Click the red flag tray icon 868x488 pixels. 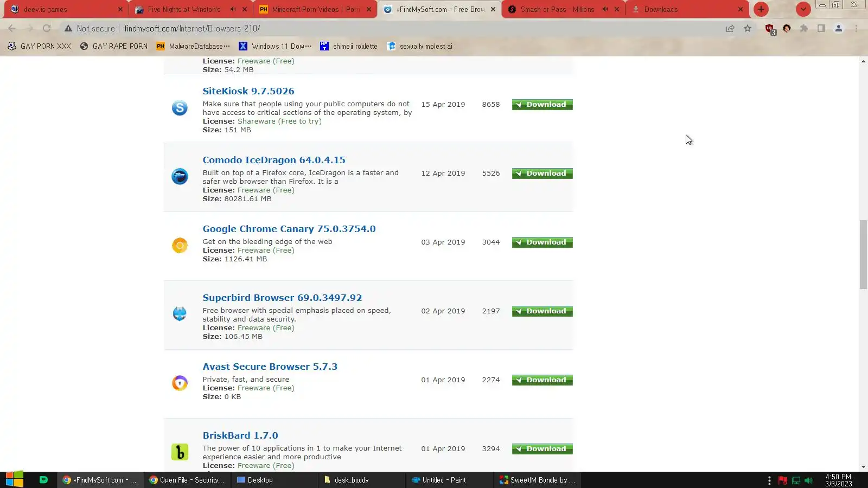pyautogui.click(x=782, y=480)
